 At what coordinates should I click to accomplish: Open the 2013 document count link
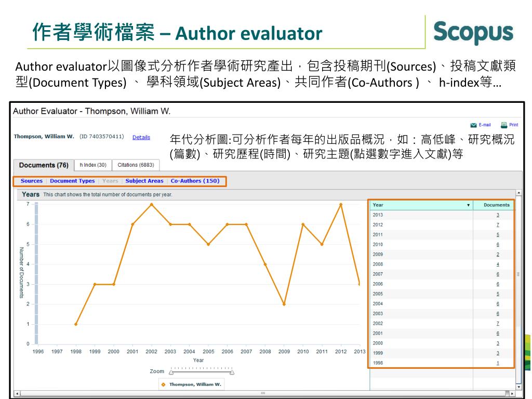498,215
